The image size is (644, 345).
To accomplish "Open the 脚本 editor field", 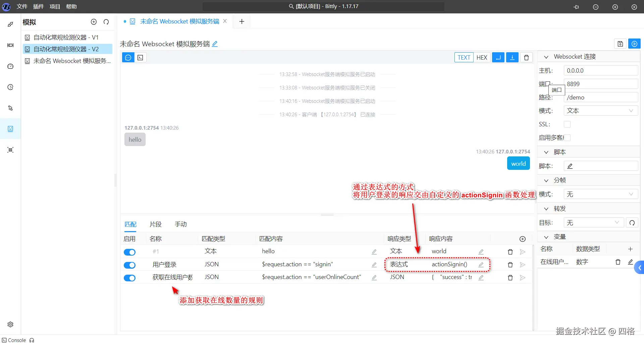I will 601,166.
